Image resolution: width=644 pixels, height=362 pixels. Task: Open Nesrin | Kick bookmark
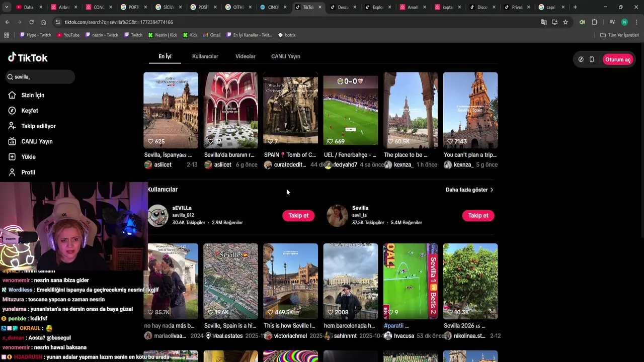163,35
